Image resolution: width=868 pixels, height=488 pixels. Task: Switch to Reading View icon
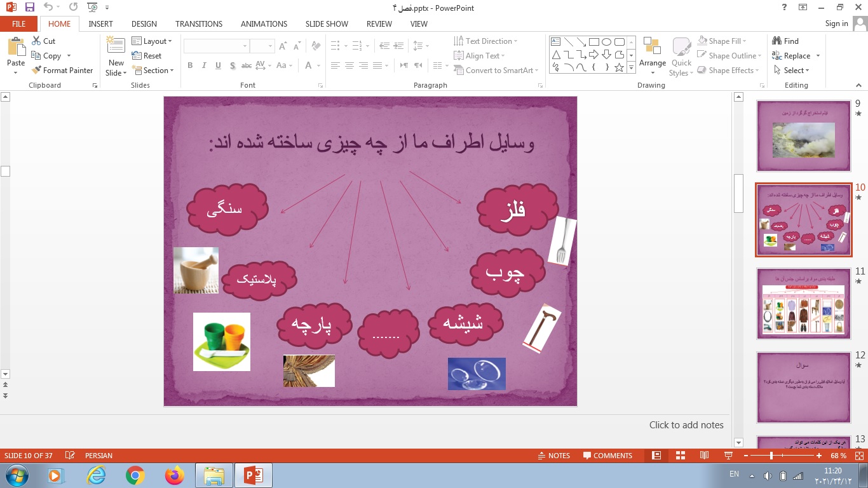click(x=704, y=456)
